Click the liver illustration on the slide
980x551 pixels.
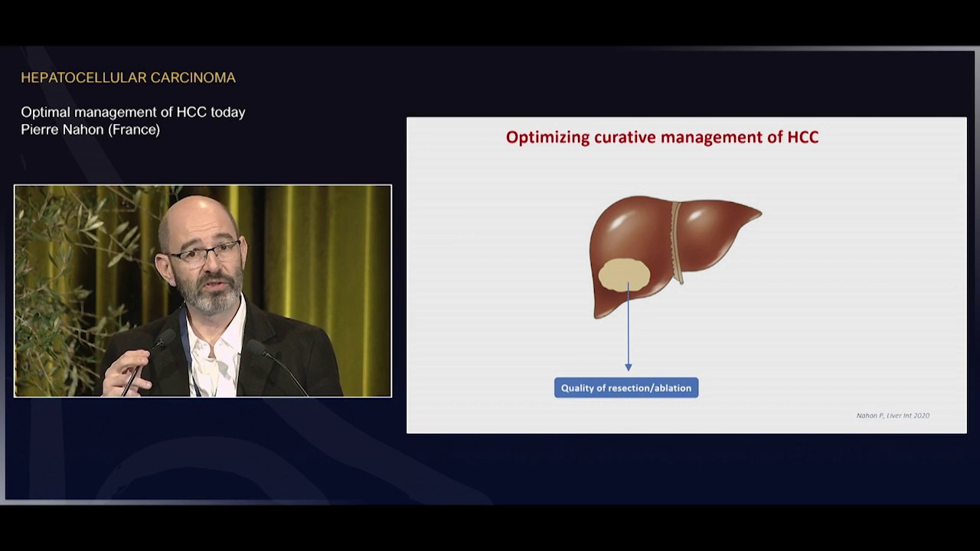pos(675,256)
